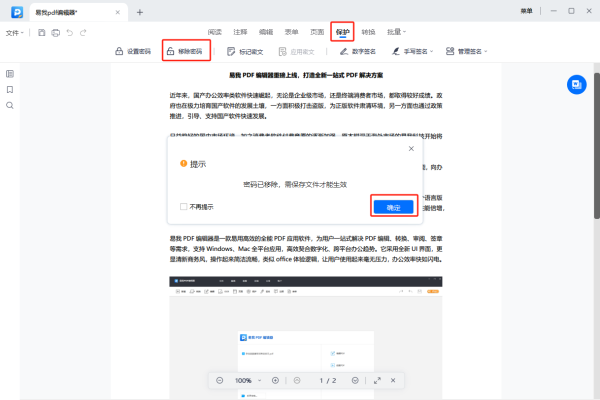Image resolution: width=600 pixels, height=400 pixels.
Task: Click the blue floating assistant icon
Action: pyautogui.click(x=576, y=86)
